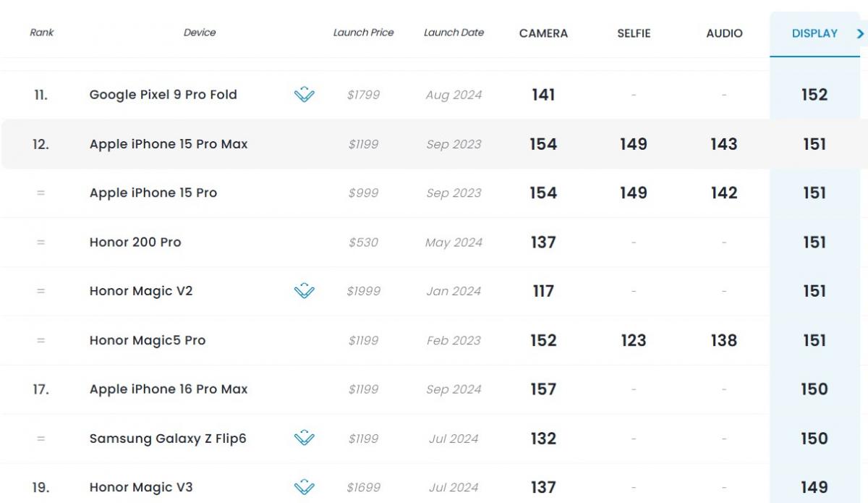The image size is (868, 503).
Task: Click the foldable icon beside Samsung Galaxy Z Flip6
Action: point(305,439)
